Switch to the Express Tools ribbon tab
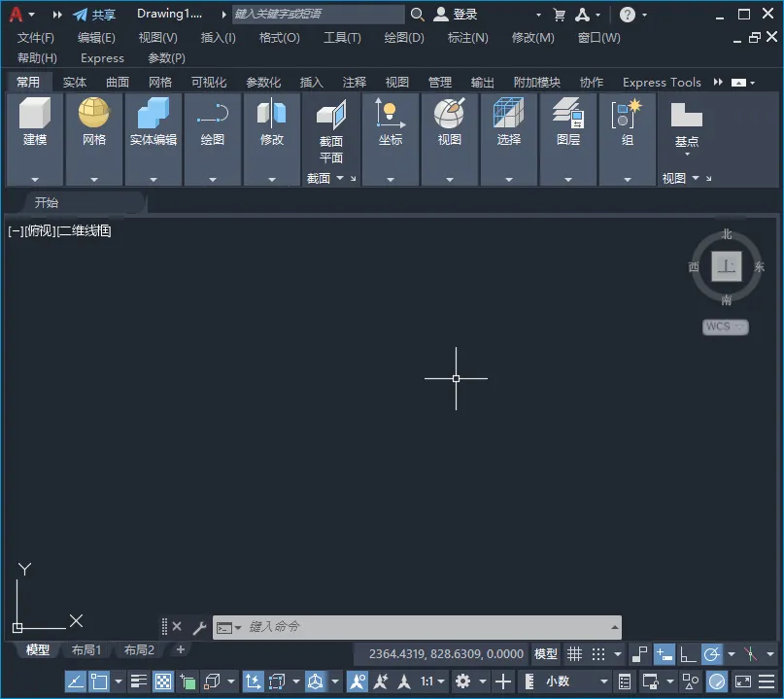 point(662,82)
